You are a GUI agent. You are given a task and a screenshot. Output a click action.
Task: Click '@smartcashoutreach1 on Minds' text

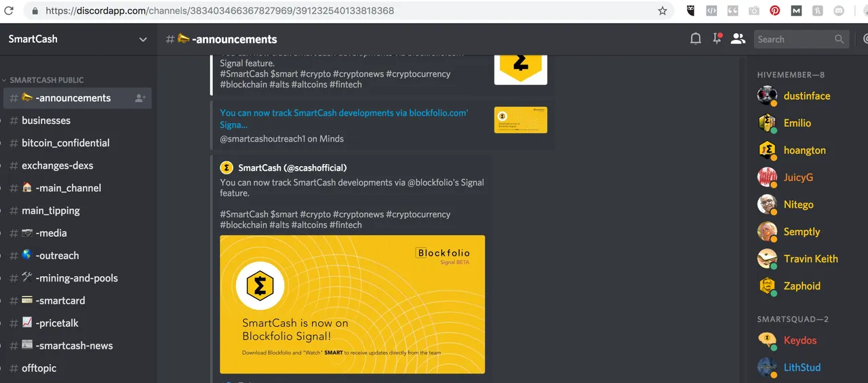coord(281,138)
